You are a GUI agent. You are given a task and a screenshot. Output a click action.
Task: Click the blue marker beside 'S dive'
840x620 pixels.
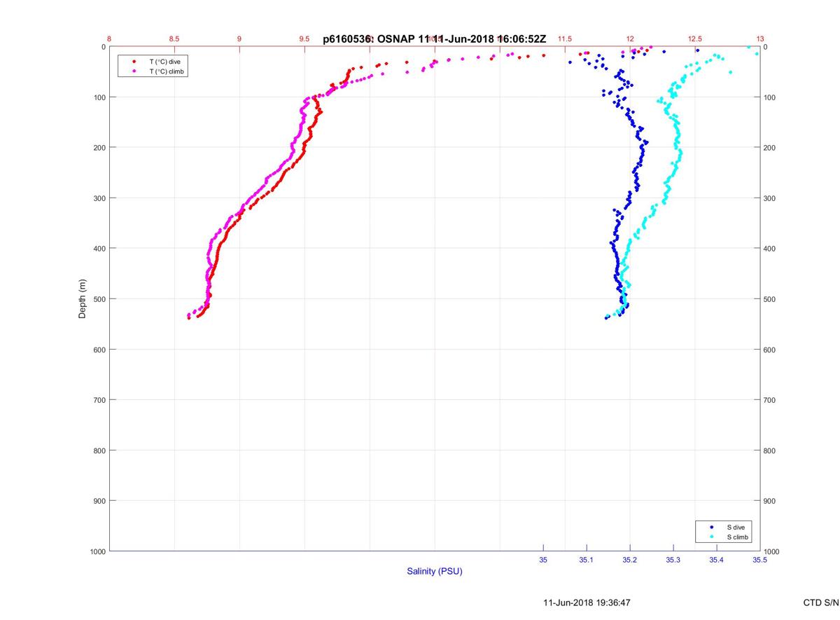[712, 527]
